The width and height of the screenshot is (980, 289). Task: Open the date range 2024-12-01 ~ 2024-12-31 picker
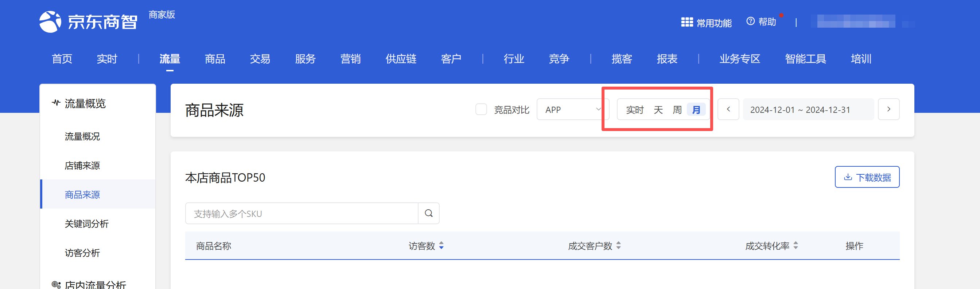(x=808, y=109)
